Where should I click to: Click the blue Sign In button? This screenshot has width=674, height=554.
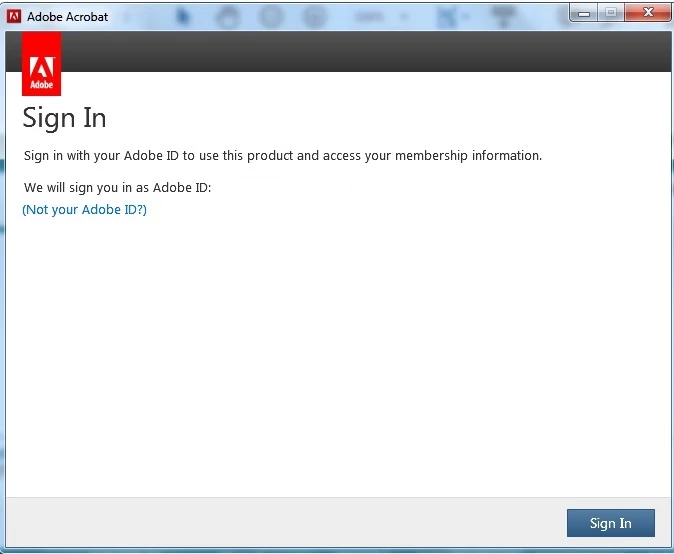610,523
